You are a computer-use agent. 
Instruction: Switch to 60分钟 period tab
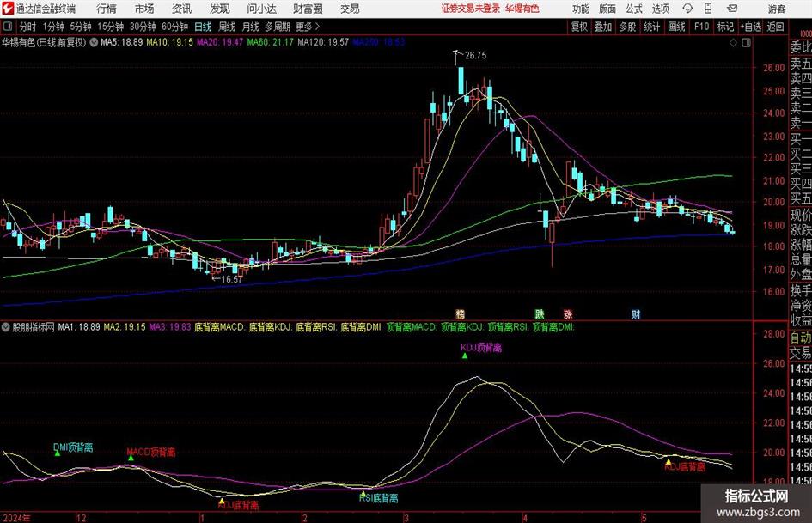175,27
